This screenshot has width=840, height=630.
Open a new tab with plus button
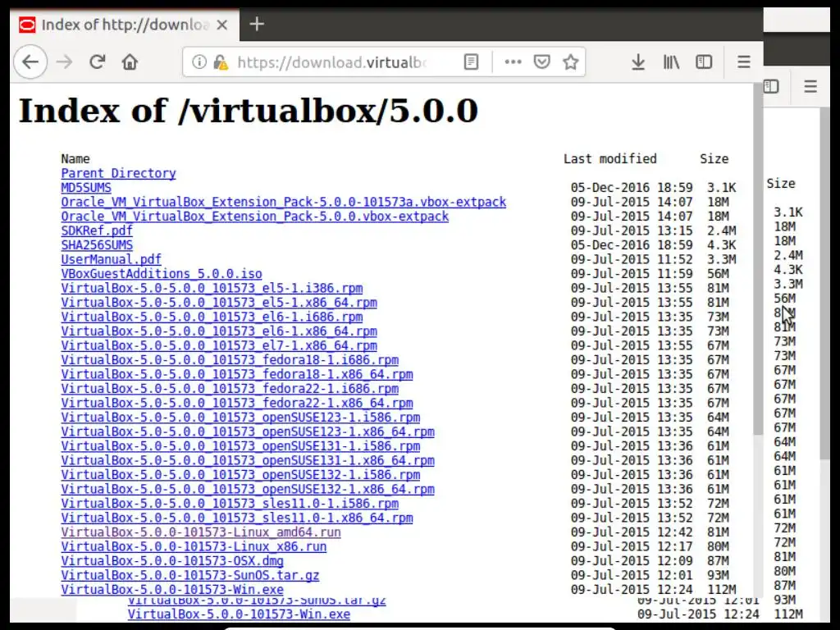(257, 24)
